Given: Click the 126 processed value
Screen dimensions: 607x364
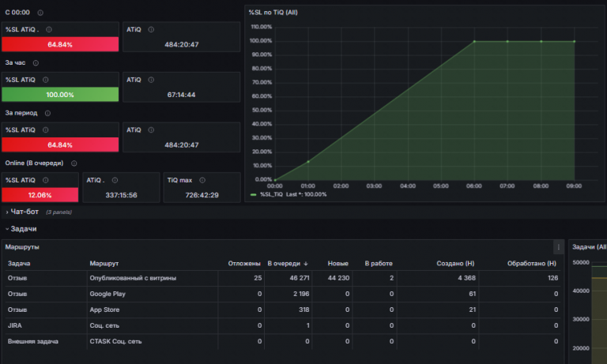Looking at the screenshot, I should tap(552, 278).
